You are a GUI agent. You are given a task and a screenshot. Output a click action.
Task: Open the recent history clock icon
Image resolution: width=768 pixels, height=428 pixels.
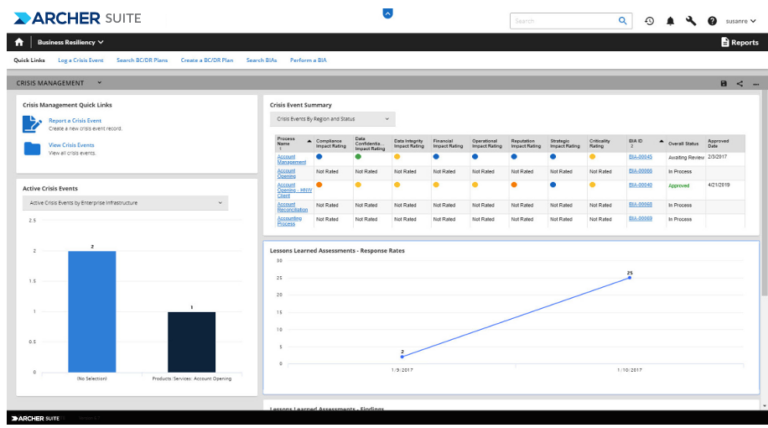(650, 20)
